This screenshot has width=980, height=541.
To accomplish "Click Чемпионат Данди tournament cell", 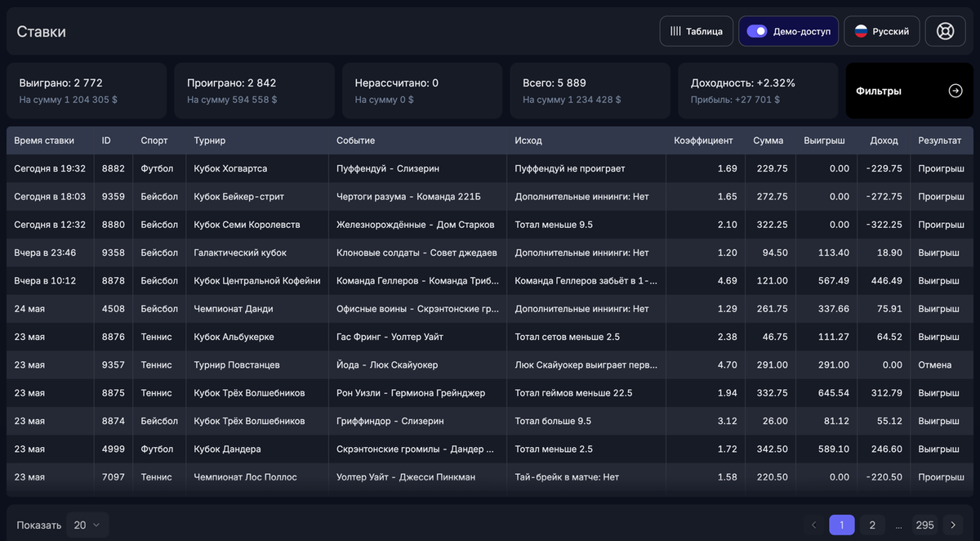I will (234, 309).
